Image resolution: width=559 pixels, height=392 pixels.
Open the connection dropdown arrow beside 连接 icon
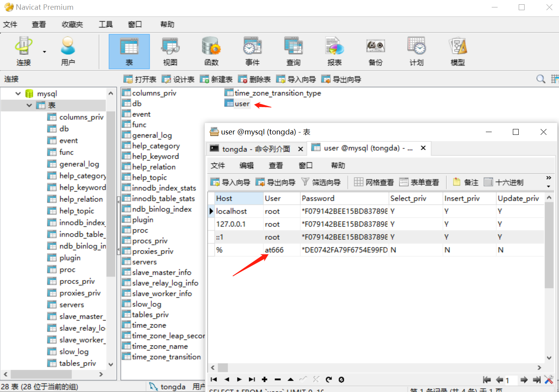pyautogui.click(x=44, y=52)
